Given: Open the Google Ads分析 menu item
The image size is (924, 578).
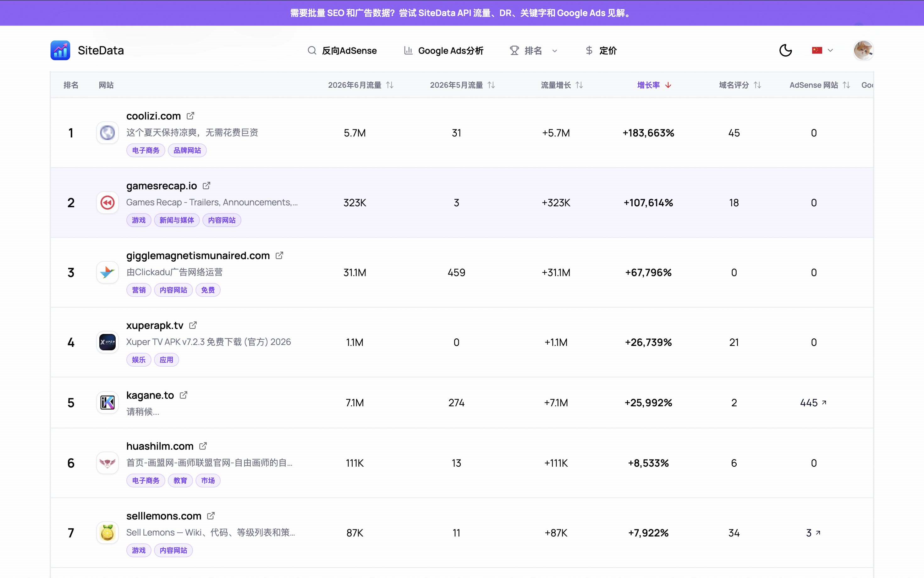Looking at the screenshot, I should tap(444, 50).
